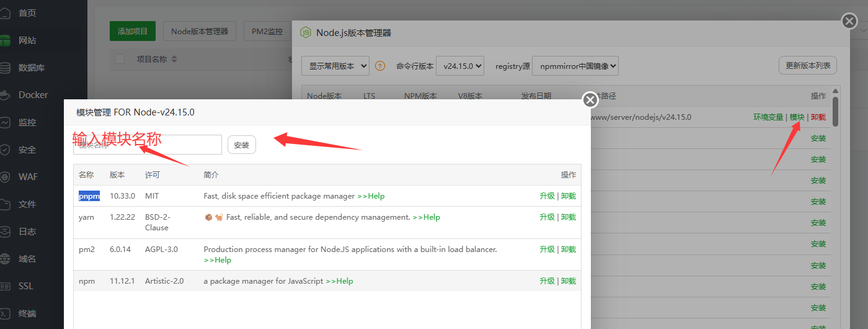The image size is (868, 329).
Task: Click the NPM版本 column header
Action: [420, 96]
